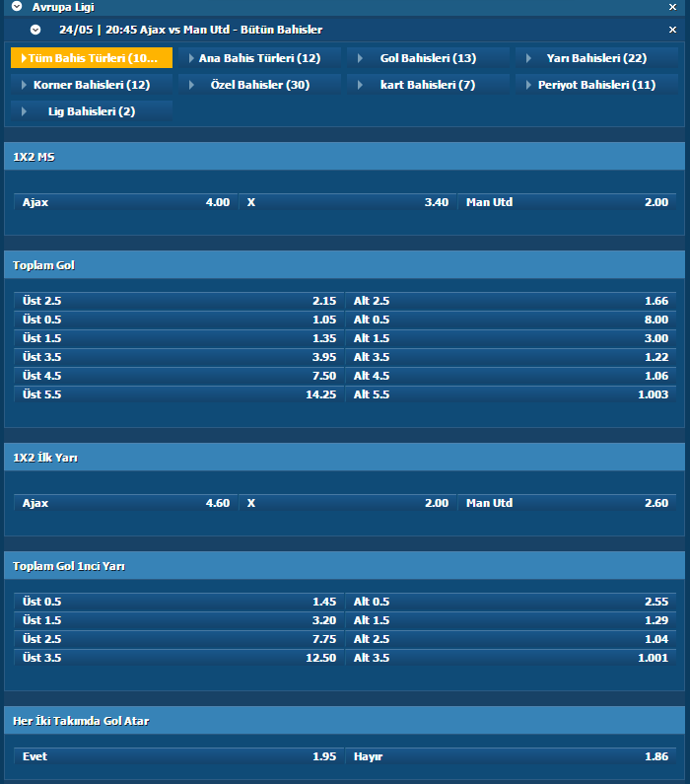Select Üst 3.5 at 3.95 in Toplam Gol
This screenshot has height=784, width=690.
point(178,357)
